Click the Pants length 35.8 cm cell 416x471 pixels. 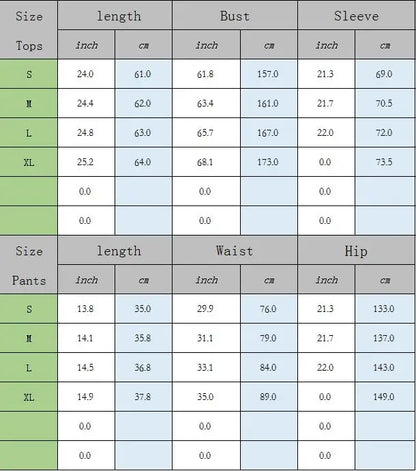[x=144, y=338]
